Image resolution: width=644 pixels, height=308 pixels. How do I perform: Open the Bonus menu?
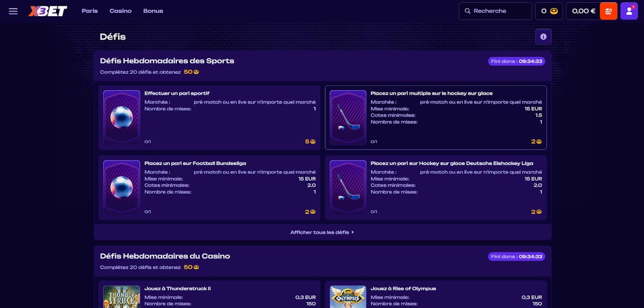point(153,11)
